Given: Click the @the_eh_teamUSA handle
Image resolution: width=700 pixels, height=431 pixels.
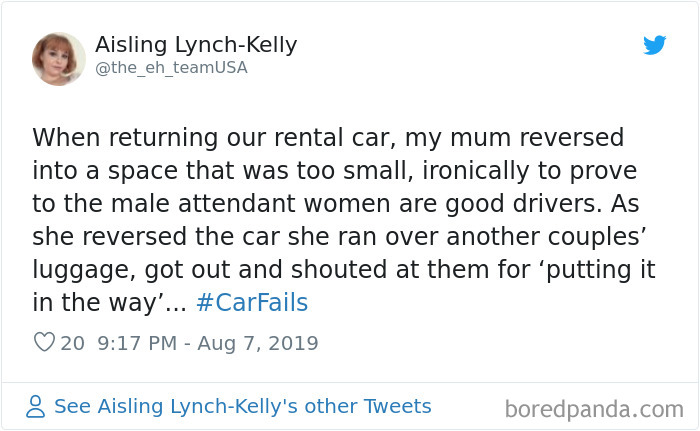Looking at the screenshot, I should coord(171,68).
